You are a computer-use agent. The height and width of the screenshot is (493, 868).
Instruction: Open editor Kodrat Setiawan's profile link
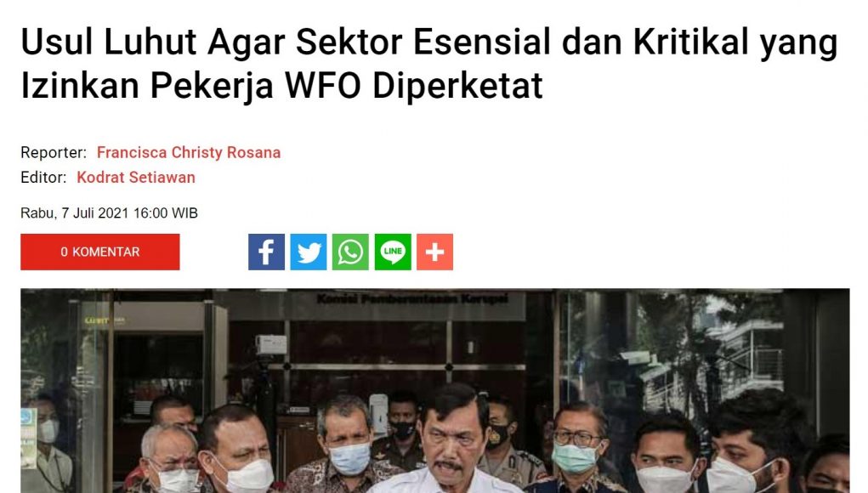[136, 178]
